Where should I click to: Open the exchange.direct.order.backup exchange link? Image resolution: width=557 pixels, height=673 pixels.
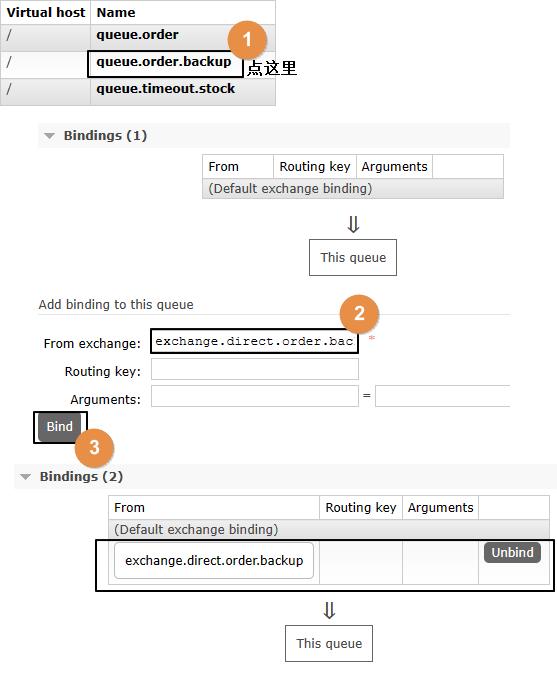pos(214,561)
